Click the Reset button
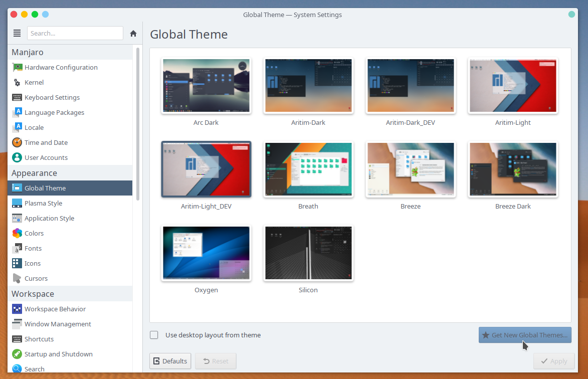588x379 pixels. click(216, 361)
